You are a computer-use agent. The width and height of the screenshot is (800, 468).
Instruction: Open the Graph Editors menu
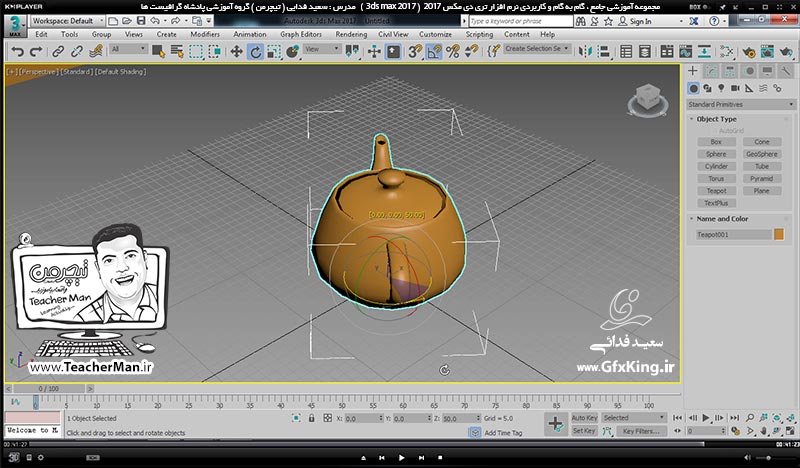click(301, 34)
